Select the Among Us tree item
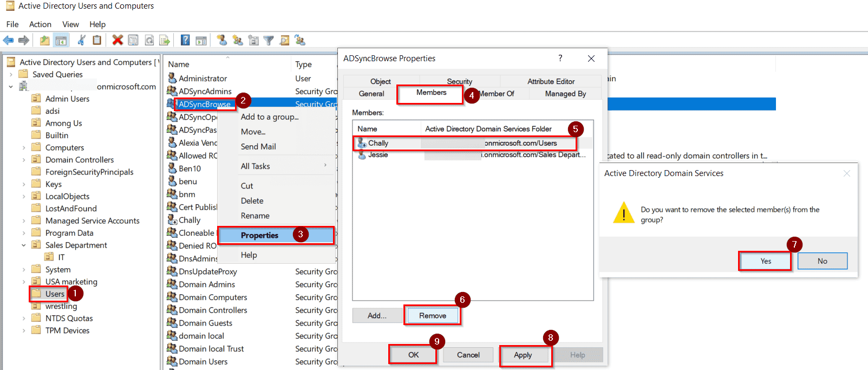868x370 pixels. click(63, 123)
